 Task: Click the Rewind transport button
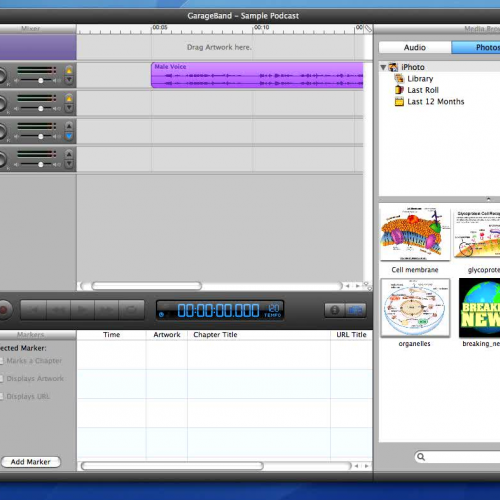59,310
